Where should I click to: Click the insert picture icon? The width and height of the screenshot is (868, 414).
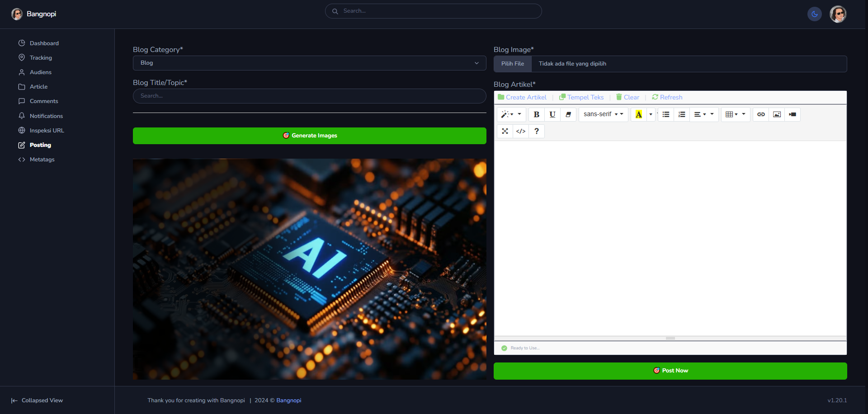click(777, 114)
